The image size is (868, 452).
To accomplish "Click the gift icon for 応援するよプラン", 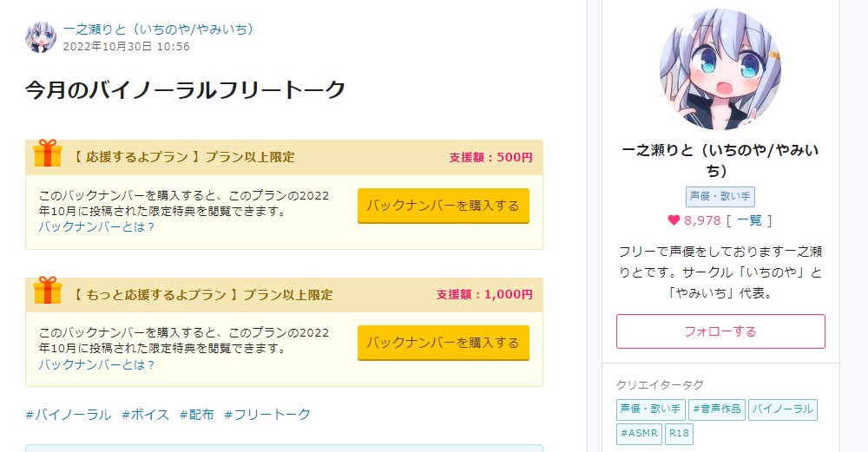I will coord(48,154).
